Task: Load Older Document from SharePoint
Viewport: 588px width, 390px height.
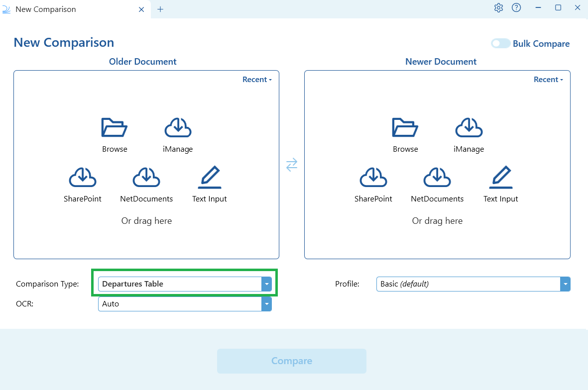Action: coord(83,185)
